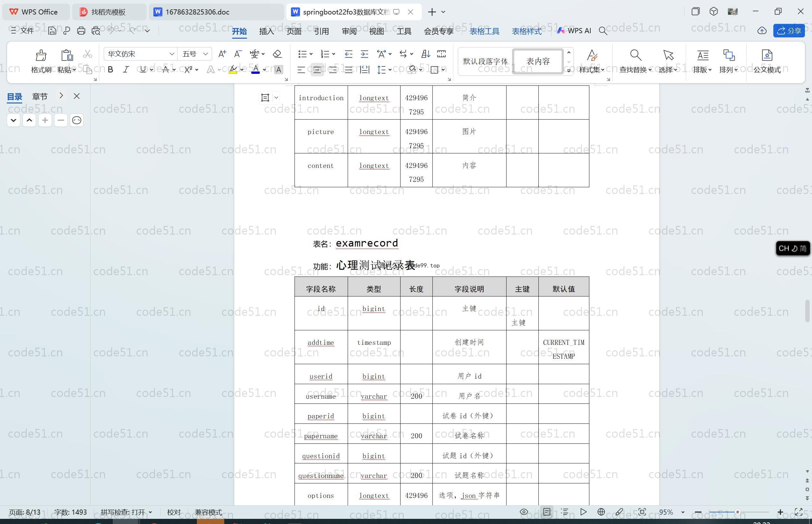Click the play slideshow icon in status bar

click(583, 512)
